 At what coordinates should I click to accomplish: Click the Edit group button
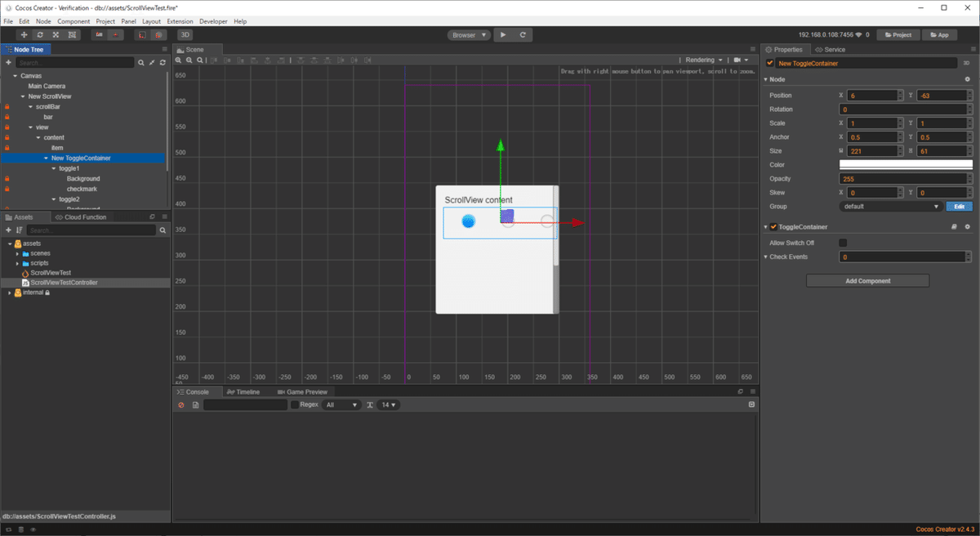coord(959,207)
